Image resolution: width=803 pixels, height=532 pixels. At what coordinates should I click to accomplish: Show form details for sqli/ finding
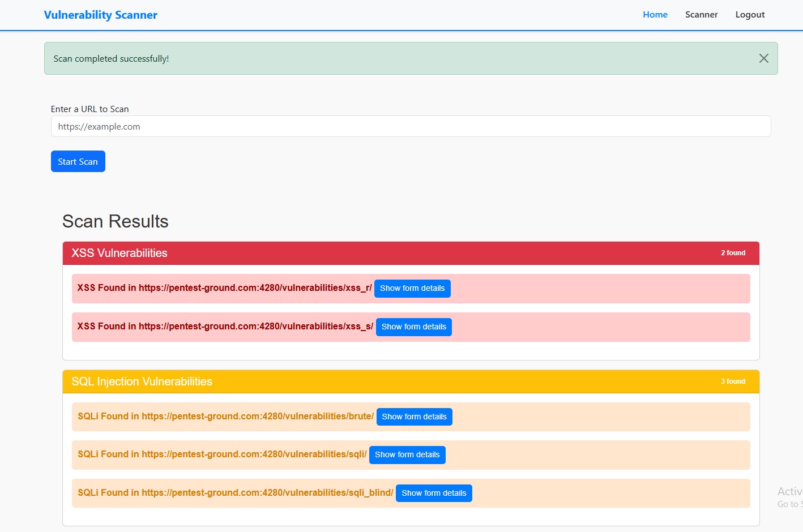(x=407, y=455)
